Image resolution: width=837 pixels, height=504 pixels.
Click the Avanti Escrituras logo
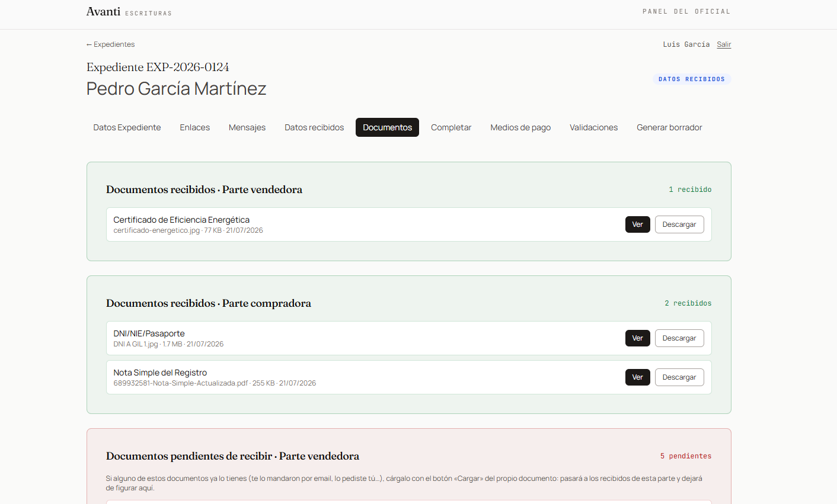pos(129,12)
